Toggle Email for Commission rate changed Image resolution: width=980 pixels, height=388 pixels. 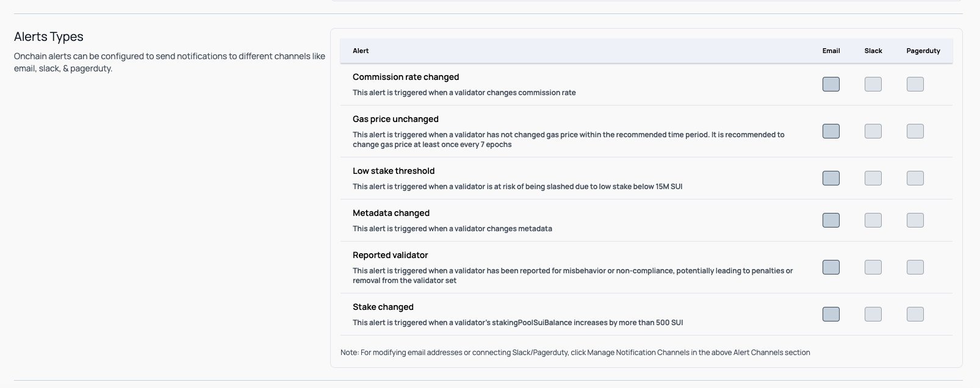830,84
